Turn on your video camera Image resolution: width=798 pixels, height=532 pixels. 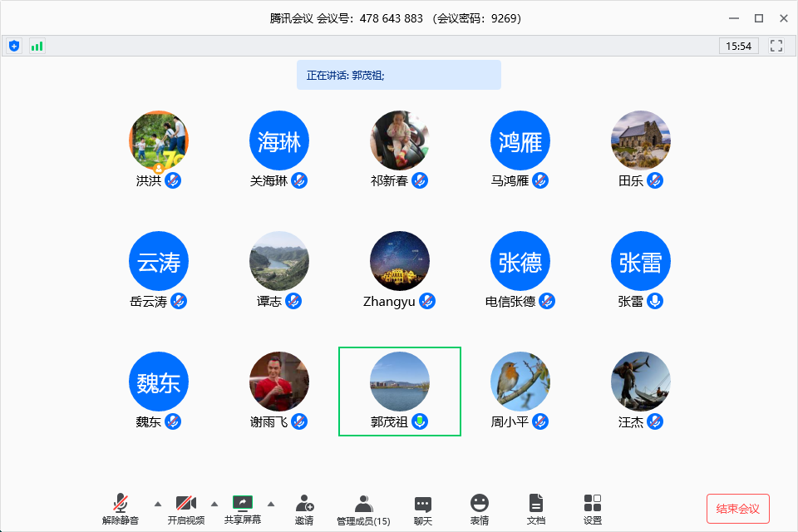(186, 509)
